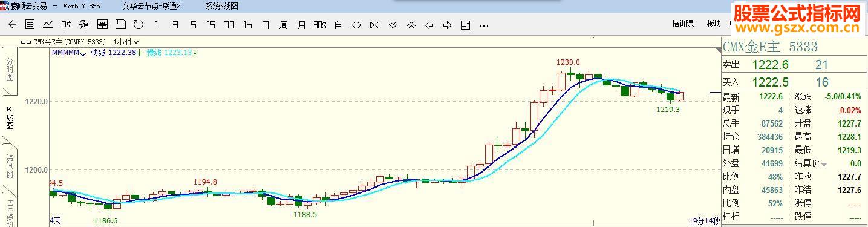
Task: Set chart period to 30 minutes
Action: click(x=229, y=25)
